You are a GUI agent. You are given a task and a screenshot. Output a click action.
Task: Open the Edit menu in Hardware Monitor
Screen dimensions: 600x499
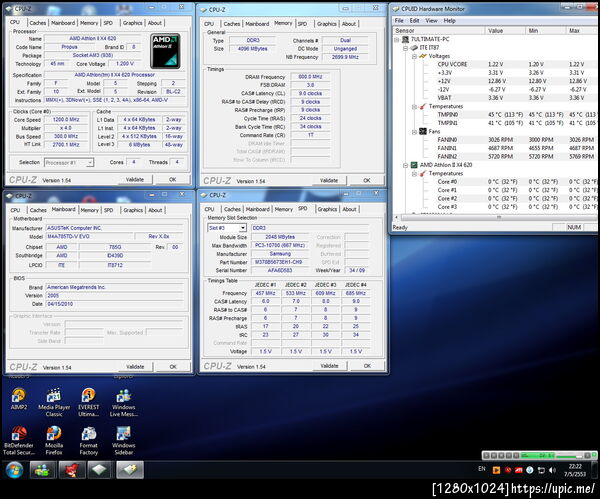[414, 21]
